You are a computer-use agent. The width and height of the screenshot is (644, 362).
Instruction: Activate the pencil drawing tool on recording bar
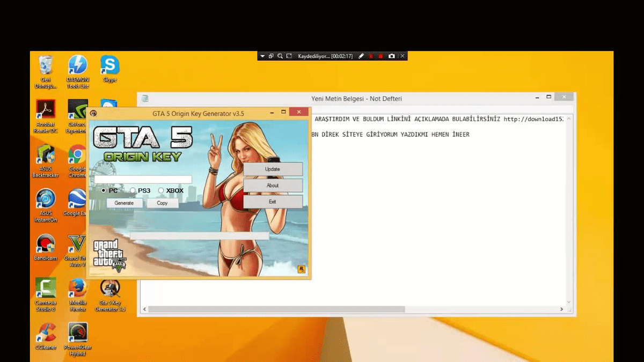click(x=361, y=56)
